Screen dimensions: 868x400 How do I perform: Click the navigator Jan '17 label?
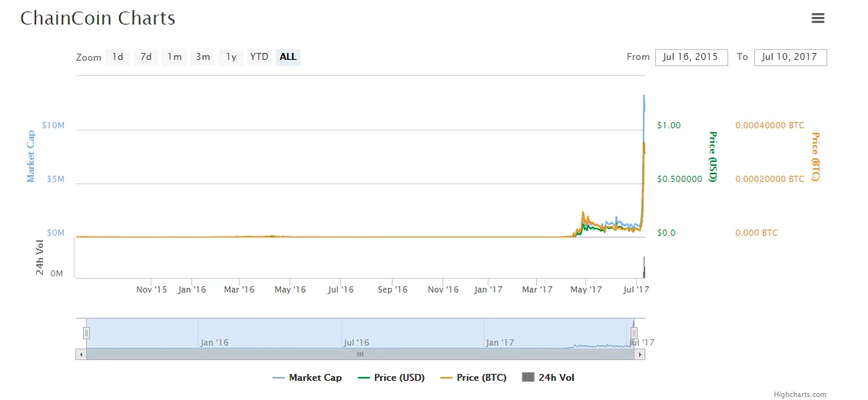point(500,342)
